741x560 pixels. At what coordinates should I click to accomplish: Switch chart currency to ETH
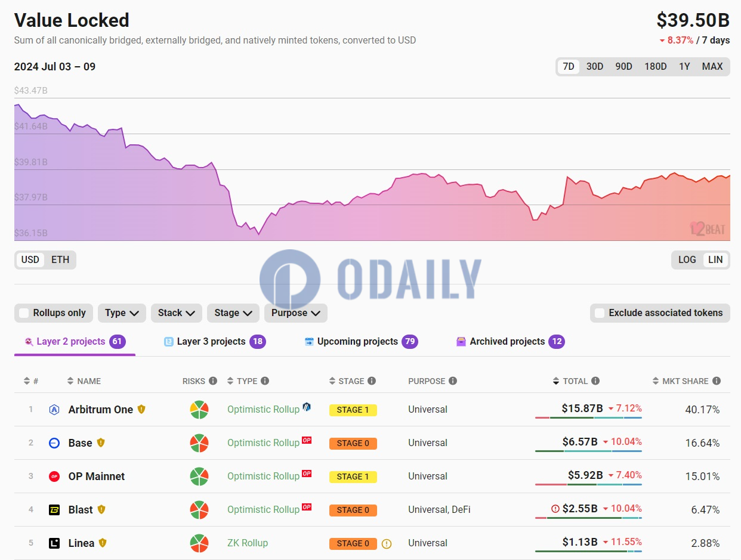[60, 260]
